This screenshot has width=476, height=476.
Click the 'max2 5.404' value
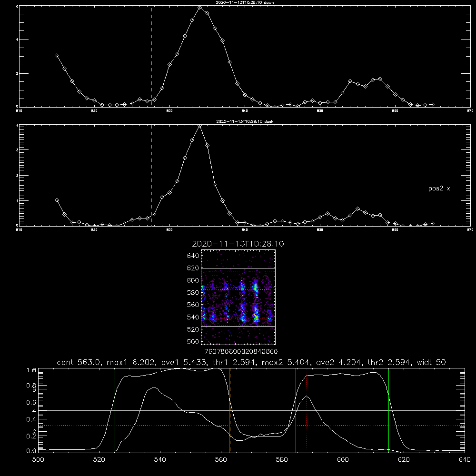click(286, 362)
